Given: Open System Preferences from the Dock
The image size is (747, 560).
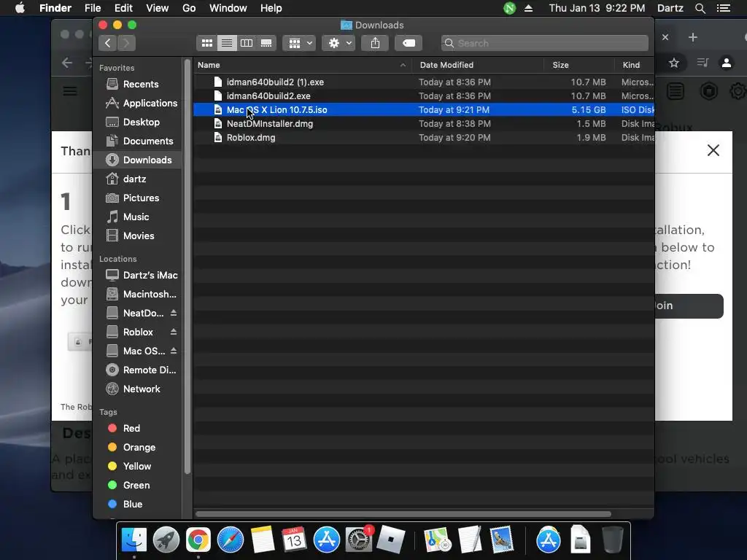Looking at the screenshot, I should pyautogui.click(x=359, y=540).
